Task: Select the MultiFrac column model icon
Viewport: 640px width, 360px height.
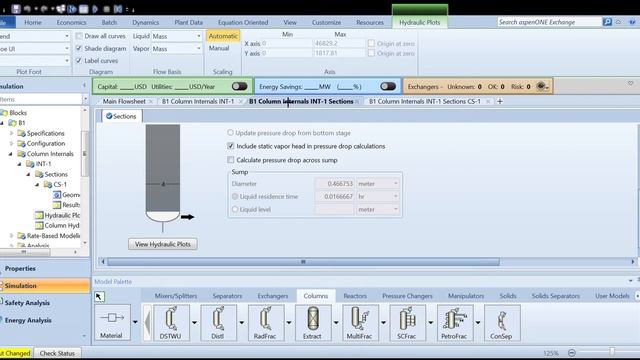Action: point(360,322)
